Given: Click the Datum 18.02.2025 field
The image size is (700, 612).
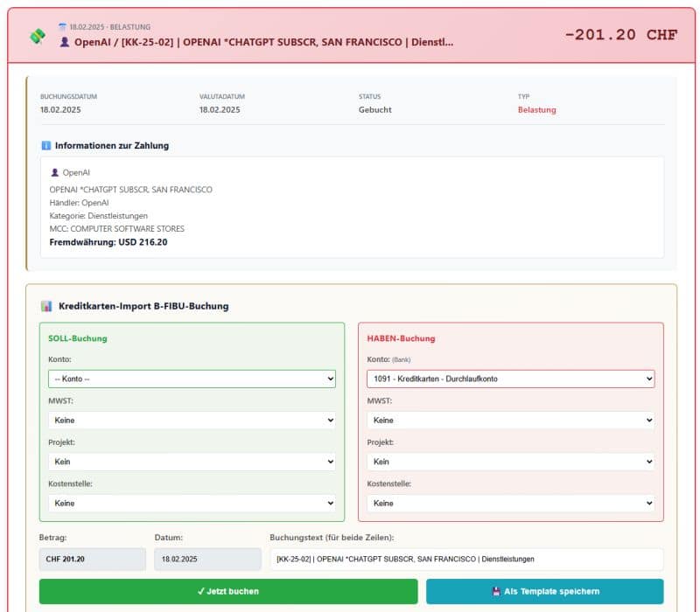Looking at the screenshot, I should (x=207, y=560).
